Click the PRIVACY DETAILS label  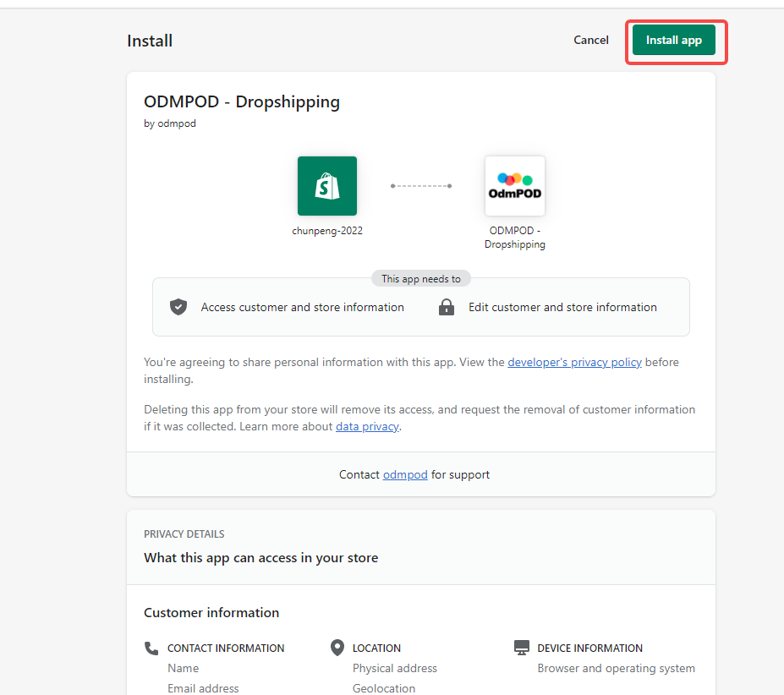click(184, 534)
